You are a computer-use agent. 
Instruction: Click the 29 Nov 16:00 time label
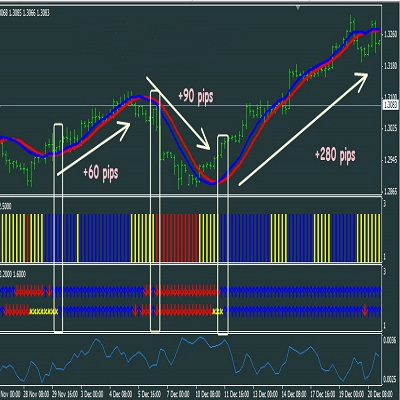click(x=65, y=394)
